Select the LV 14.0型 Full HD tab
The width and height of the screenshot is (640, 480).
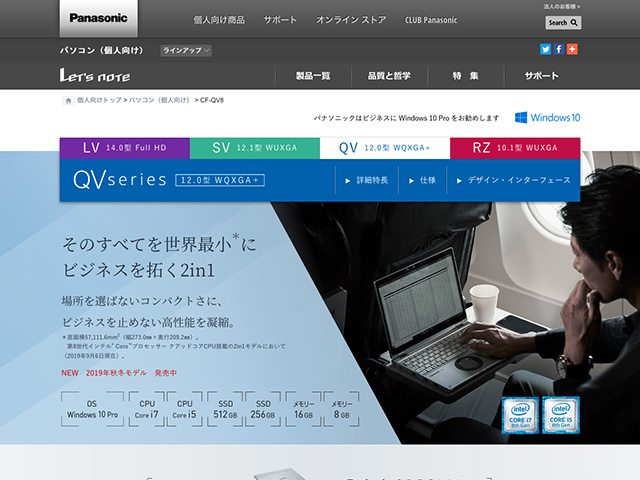click(124, 148)
